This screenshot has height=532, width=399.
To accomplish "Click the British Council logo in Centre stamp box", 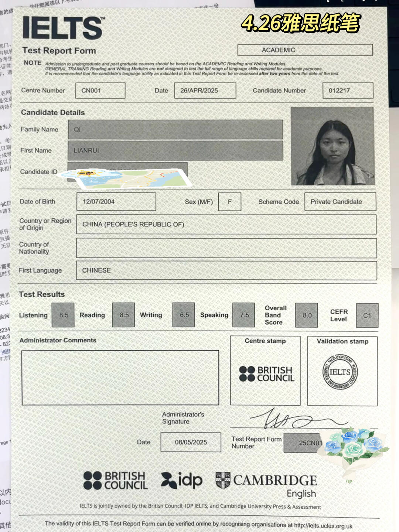I will tap(267, 374).
